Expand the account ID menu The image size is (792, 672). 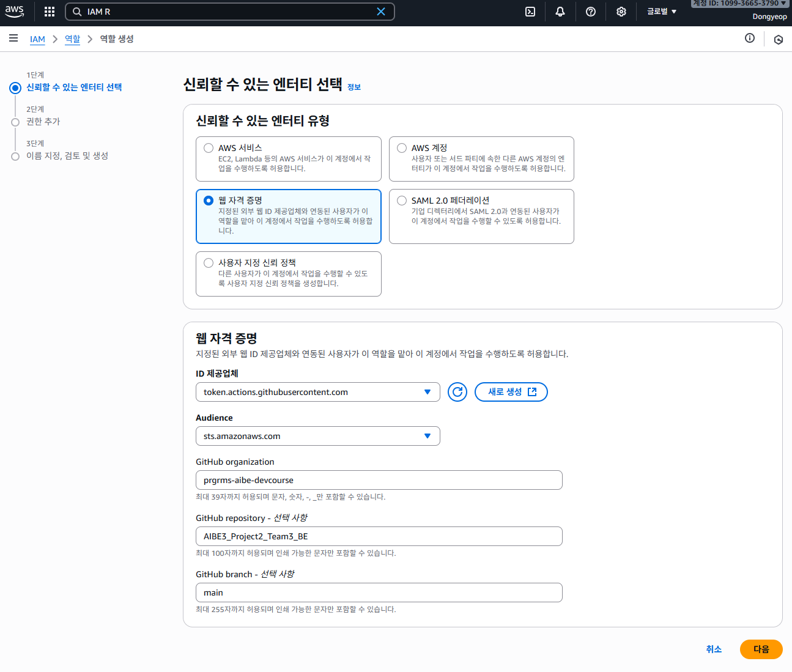click(x=740, y=3)
